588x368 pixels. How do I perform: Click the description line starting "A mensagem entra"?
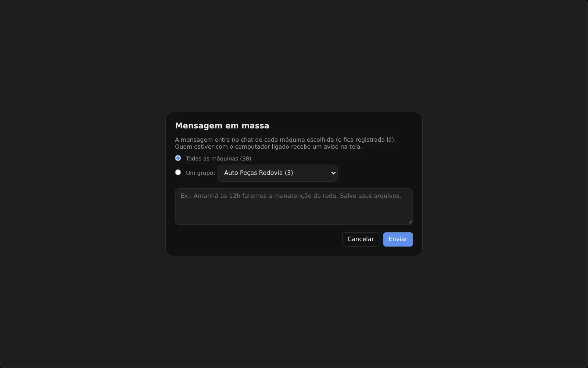click(285, 140)
